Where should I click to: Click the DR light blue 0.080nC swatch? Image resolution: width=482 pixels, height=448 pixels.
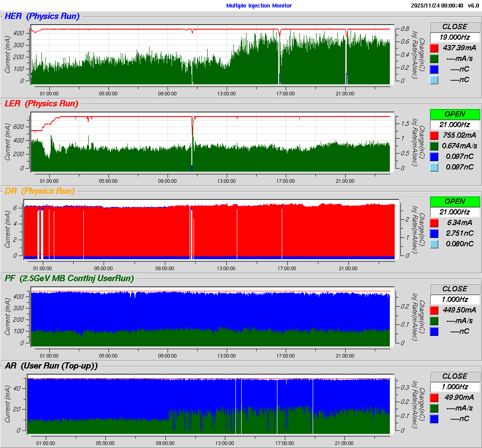point(434,244)
